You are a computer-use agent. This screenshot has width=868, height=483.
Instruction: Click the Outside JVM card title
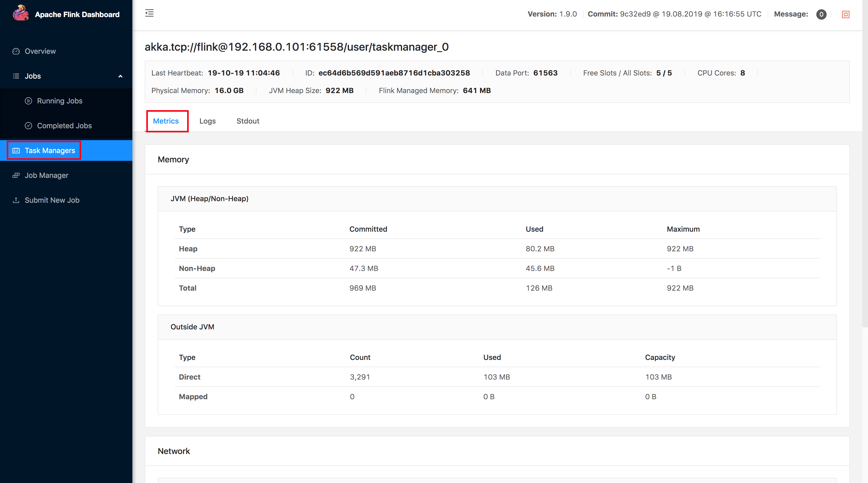tap(192, 327)
